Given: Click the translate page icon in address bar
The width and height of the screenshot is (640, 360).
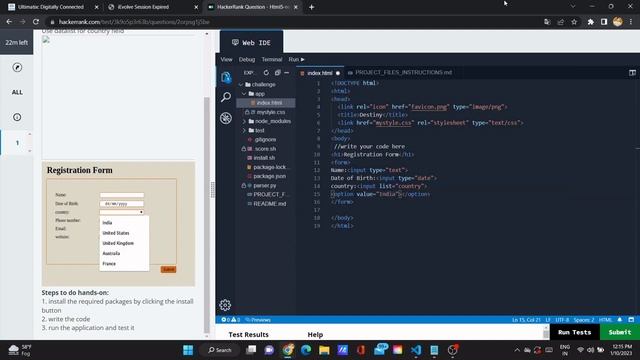Looking at the screenshot, I should 547,22.
